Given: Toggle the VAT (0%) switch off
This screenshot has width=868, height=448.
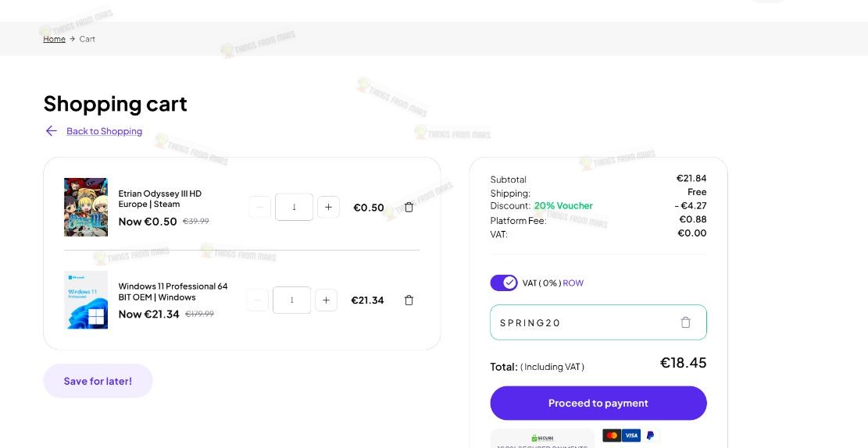Looking at the screenshot, I should tap(504, 283).
